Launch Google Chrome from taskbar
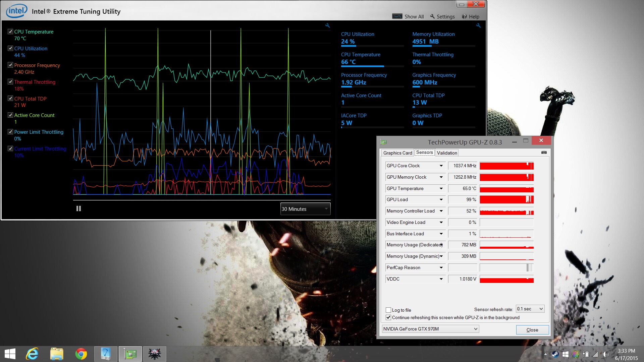The width and height of the screenshot is (644, 362). (x=81, y=354)
